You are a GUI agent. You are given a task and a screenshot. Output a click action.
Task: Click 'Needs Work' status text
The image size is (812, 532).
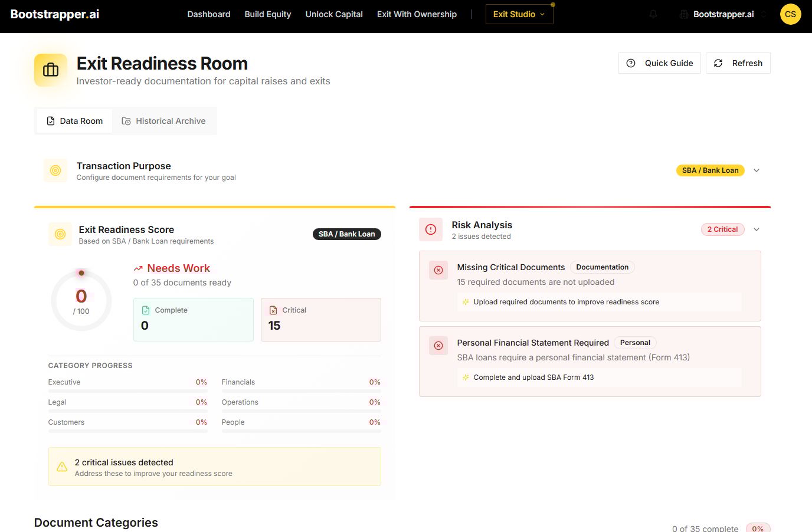point(179,268)
